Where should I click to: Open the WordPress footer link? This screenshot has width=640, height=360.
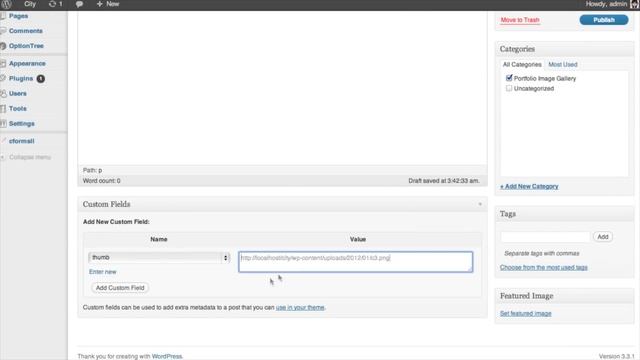point(167,356)
